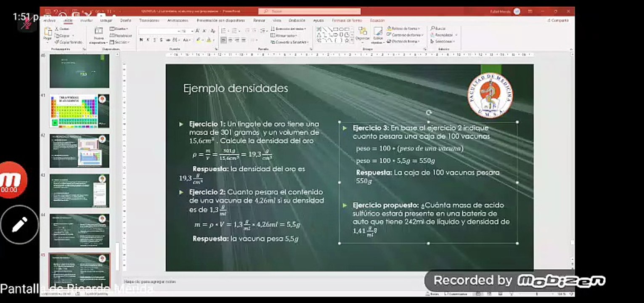
Task: Switch to the Transiciones tab
Action: pyautogui.click(x=149, y=20)
